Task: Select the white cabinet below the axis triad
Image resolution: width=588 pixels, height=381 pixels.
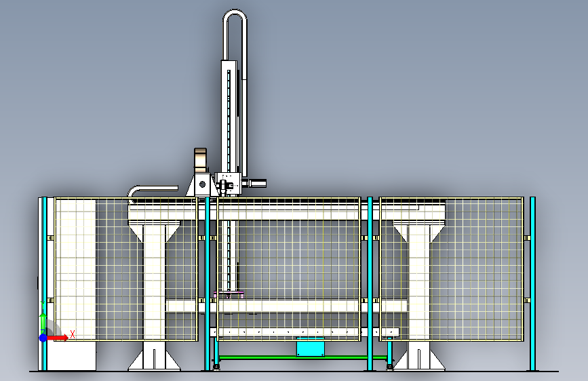Action: coord(71,356)
